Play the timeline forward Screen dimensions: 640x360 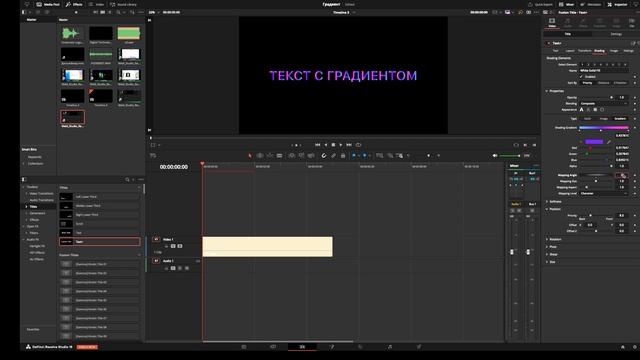341,145
